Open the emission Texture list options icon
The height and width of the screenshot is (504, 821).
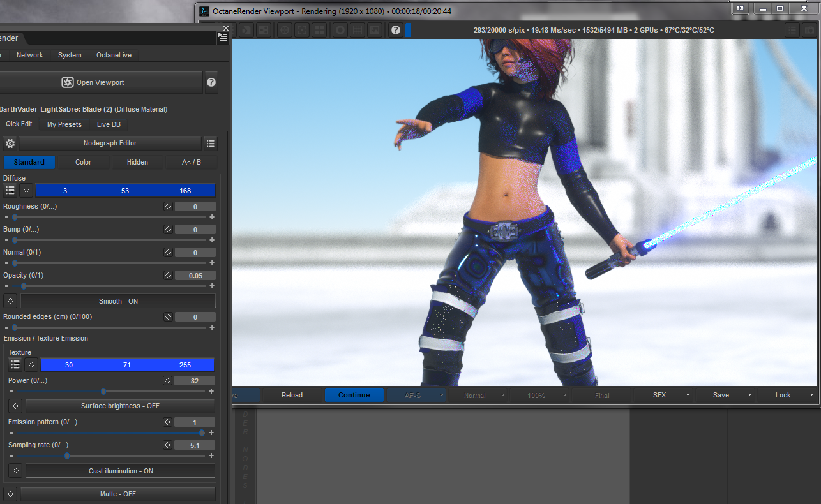tap(15, 365)
